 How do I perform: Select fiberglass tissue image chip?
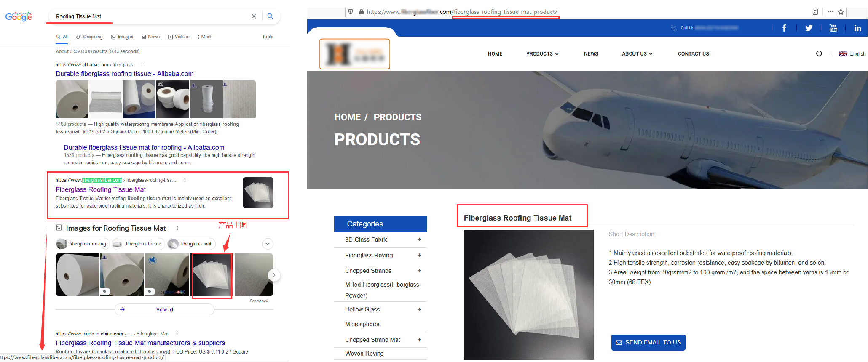tap(138, 244)
